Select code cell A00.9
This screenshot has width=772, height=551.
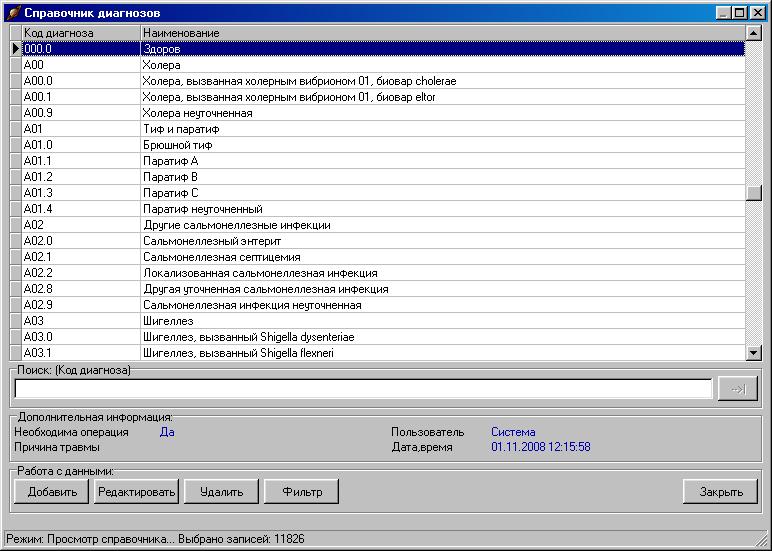click(81, 113)
